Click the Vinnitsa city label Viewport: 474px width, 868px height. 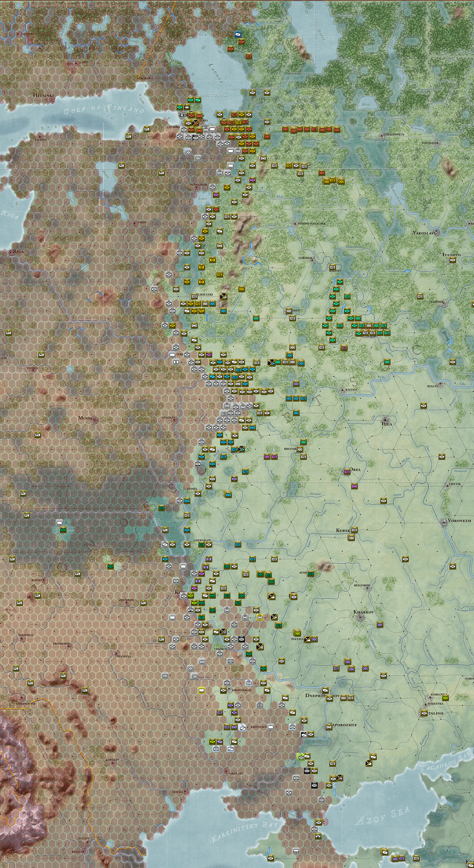click(124, 656)
